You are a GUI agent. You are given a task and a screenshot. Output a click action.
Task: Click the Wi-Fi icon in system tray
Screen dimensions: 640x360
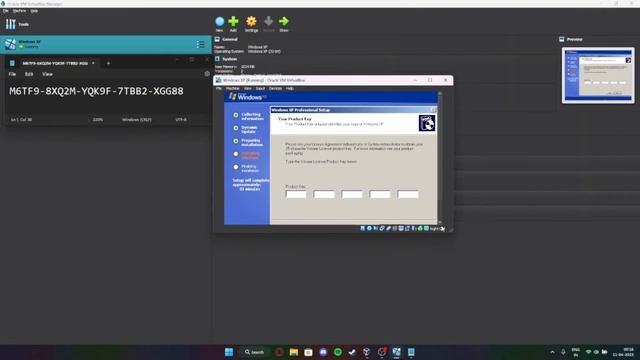(588, 352)
